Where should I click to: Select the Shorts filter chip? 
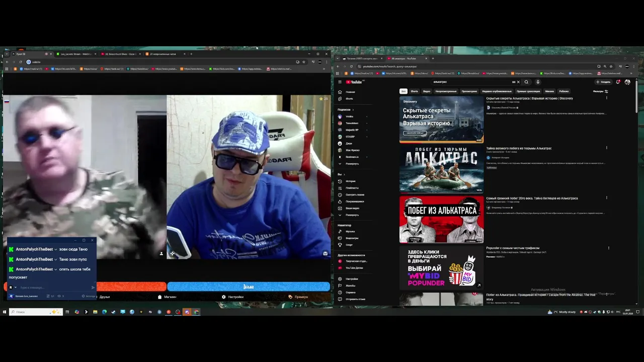coord(414,92)
